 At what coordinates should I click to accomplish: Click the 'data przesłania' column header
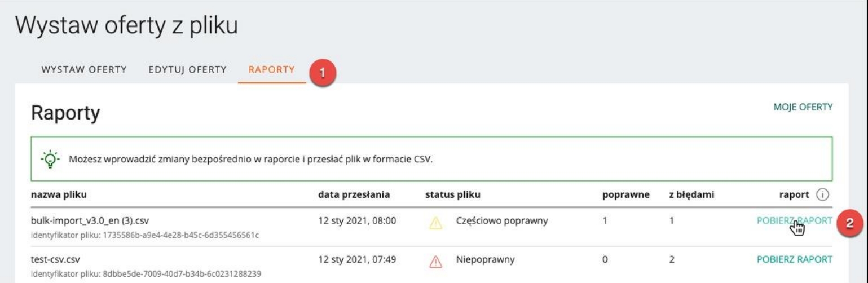[x=354, y=195]
